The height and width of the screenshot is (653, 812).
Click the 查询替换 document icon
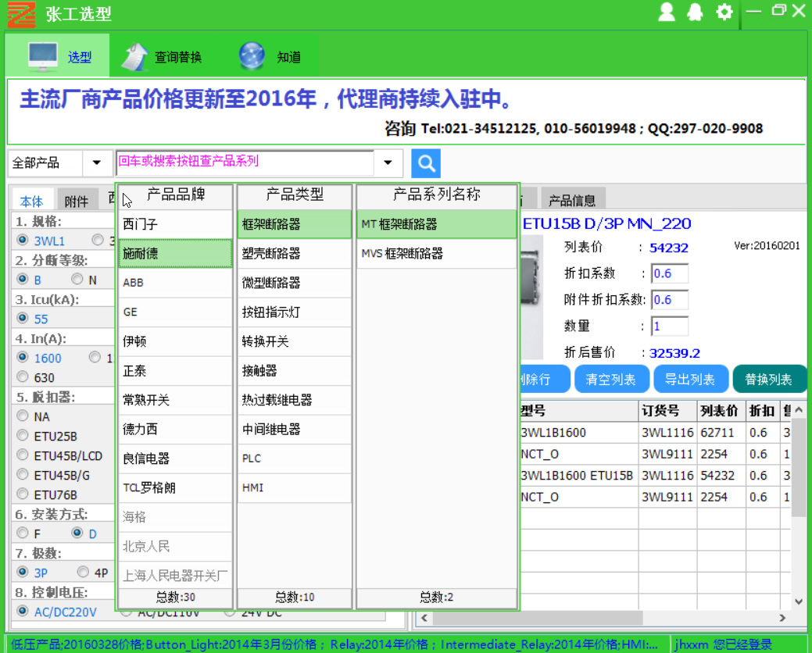pos(134,56)
